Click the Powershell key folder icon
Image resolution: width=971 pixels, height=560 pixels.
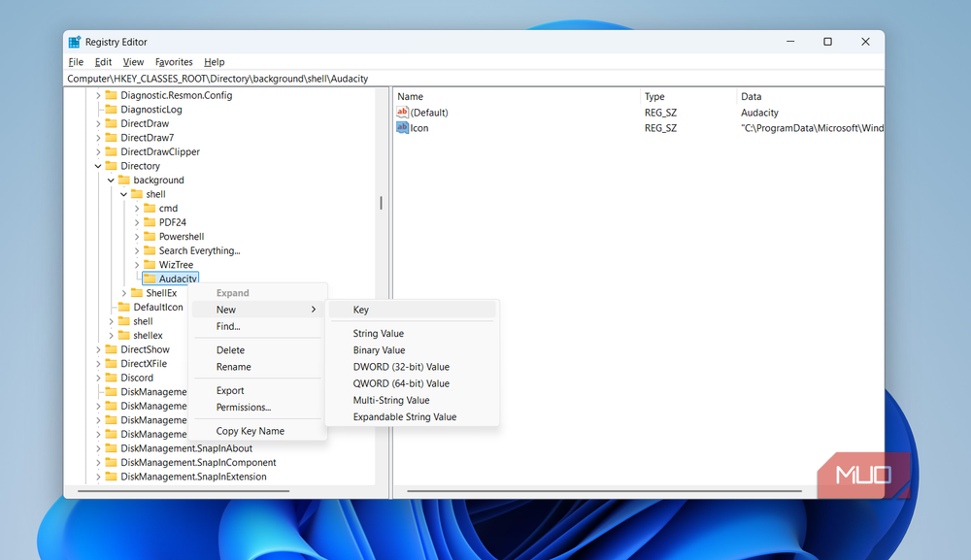coord(150,237)
